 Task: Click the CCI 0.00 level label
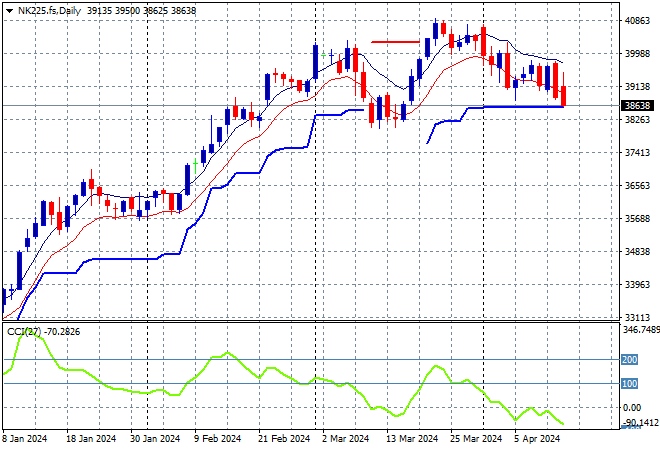(x=632, y=407)
